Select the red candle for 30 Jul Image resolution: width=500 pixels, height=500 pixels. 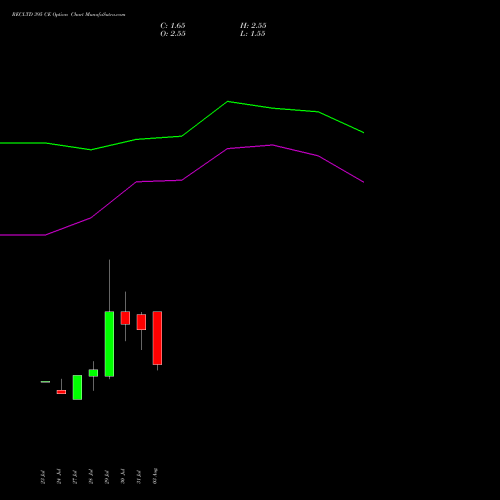[x=125, y=318]
